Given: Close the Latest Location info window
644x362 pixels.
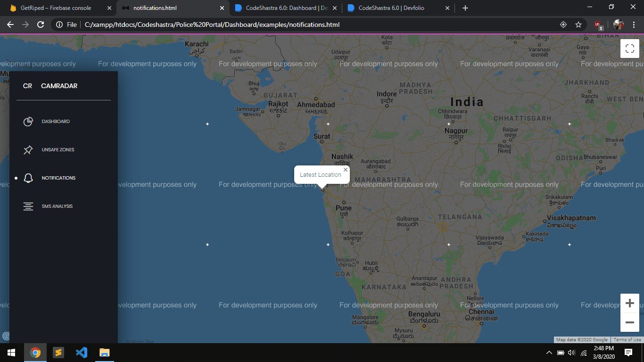Looking at the screenshot, I should click(346, 170).
